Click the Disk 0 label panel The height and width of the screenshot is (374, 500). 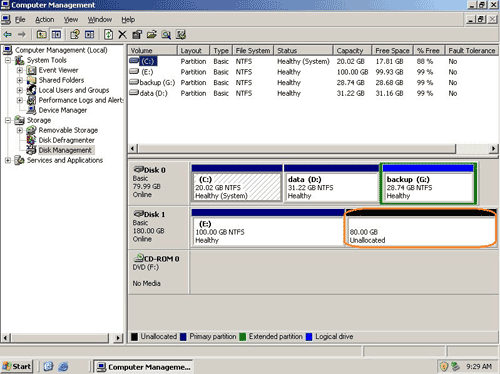tap(159, 183)
